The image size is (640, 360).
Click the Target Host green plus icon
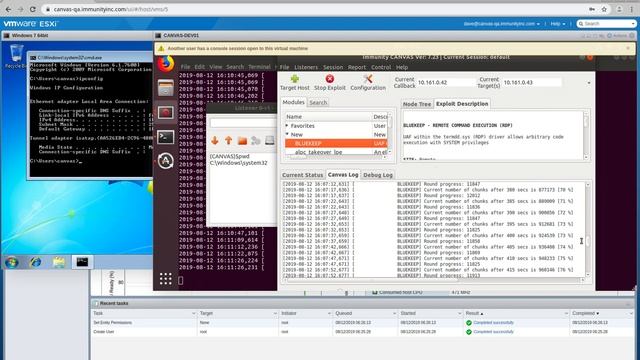point(295,79)
